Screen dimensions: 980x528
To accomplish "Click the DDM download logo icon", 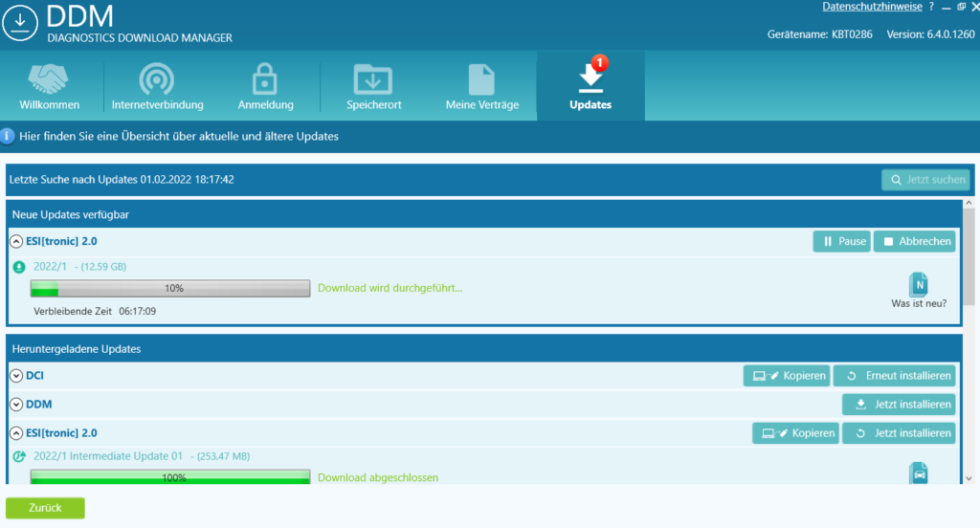I will pyautogui.click(x=20, y=23).
